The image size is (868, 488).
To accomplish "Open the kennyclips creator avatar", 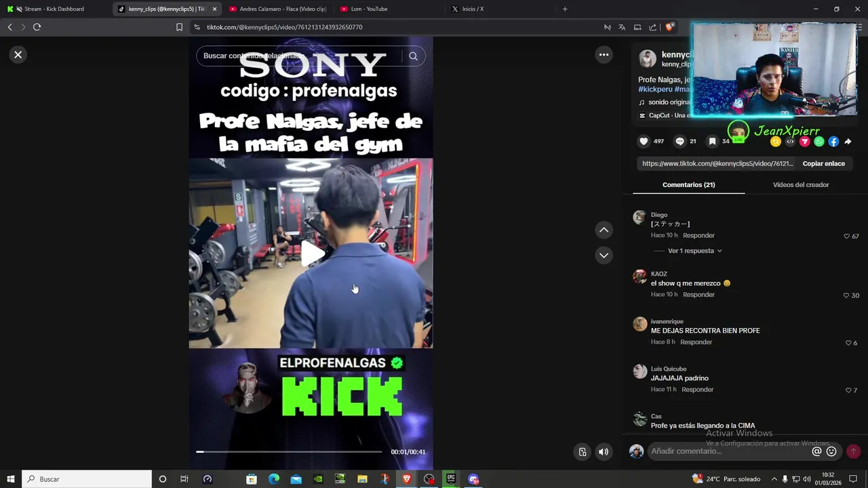I will tap(648, 59).
